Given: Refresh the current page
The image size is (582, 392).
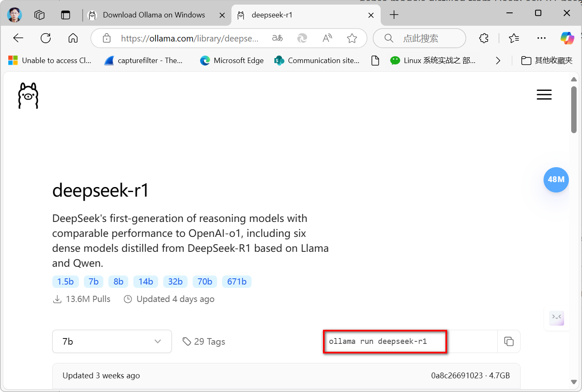Looking at the screenshot, I should click(x=46, y=38).
